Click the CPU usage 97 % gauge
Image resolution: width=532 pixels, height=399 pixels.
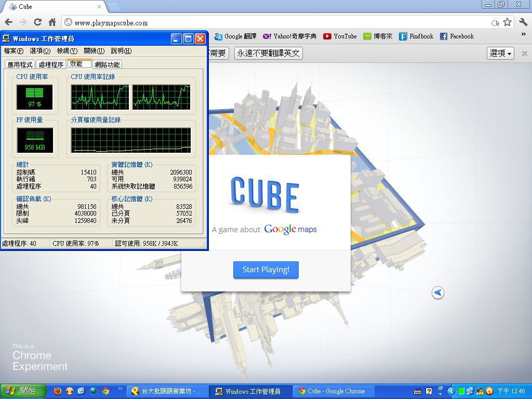tap(34, 97)
